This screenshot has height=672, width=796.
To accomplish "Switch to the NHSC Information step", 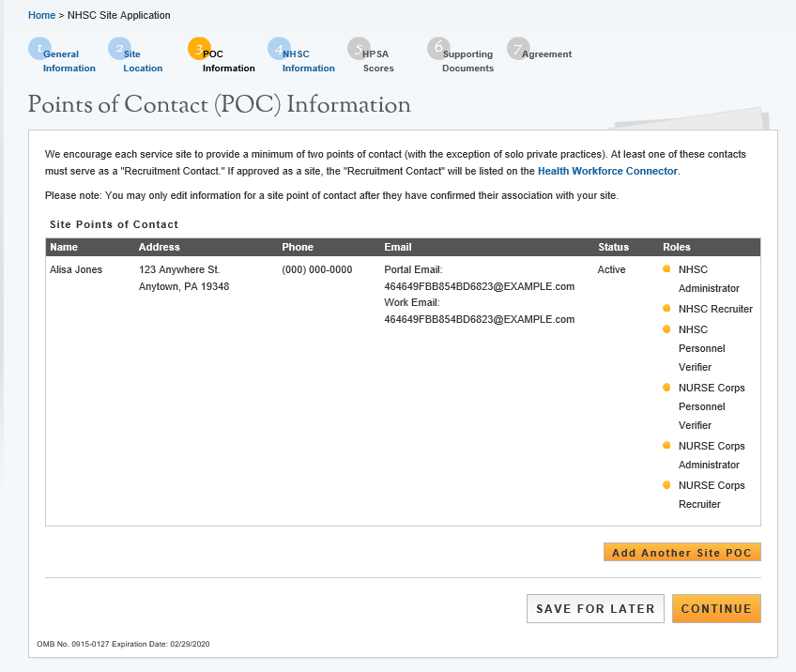I will tap(308, 61).
